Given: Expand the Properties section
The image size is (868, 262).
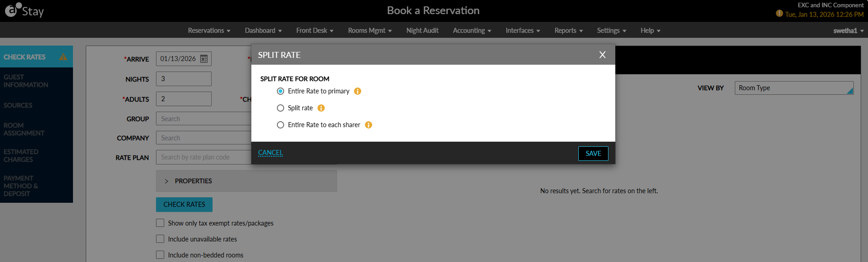Looking at the screenshot, I should pyautogui.click(x=246, y=181).
